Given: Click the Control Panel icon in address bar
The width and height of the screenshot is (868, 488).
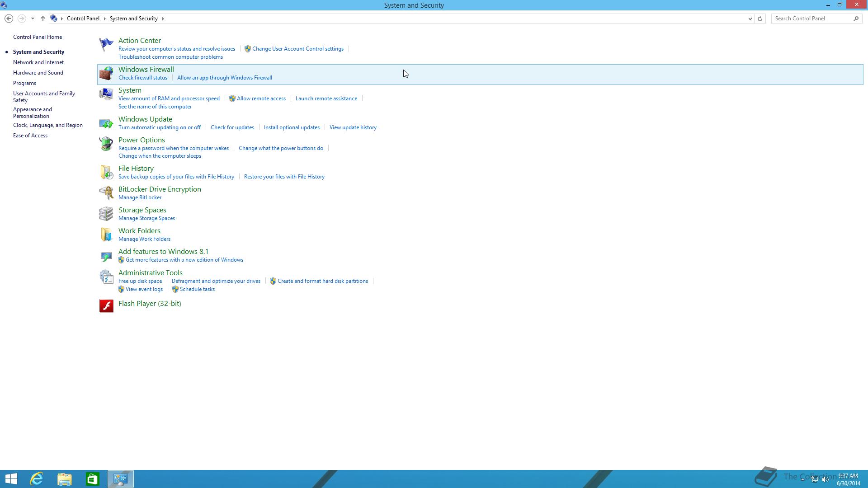Looking at the screenshot, I should [54, 19].
